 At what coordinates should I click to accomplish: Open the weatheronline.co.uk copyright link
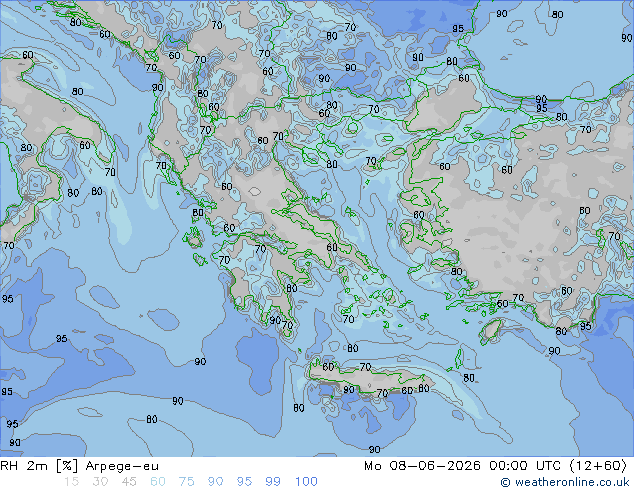pyautogui.click(x=564, y=482)
